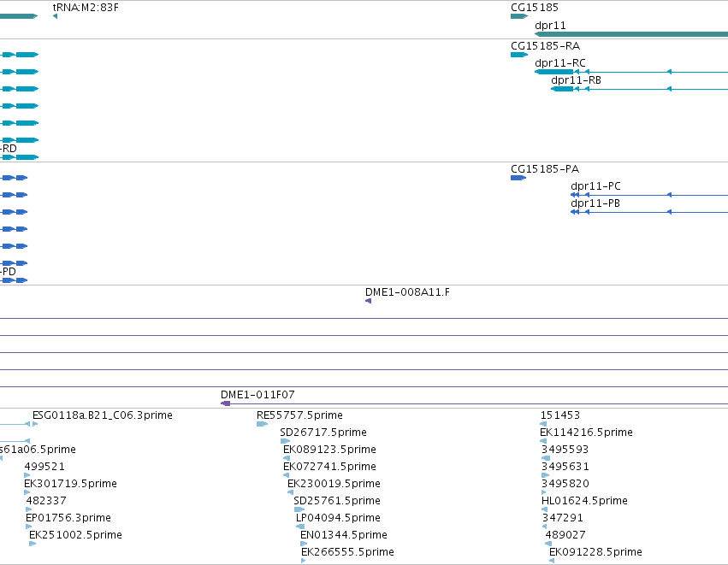
Task: Select the EK266555.5prime EST label
Action: (x=347, y=552)
